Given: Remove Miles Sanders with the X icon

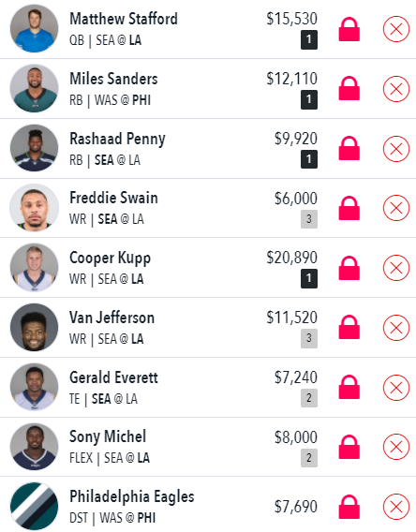Looking at the screenshot, I should [396, 89].
